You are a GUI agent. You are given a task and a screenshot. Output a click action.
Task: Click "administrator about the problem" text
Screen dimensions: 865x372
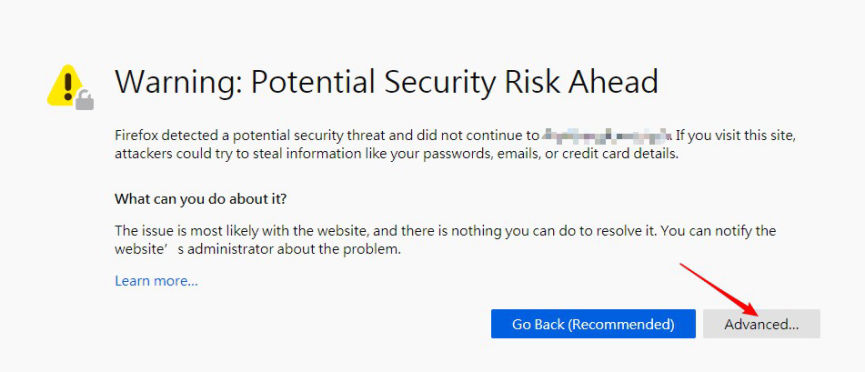[293, 249]
